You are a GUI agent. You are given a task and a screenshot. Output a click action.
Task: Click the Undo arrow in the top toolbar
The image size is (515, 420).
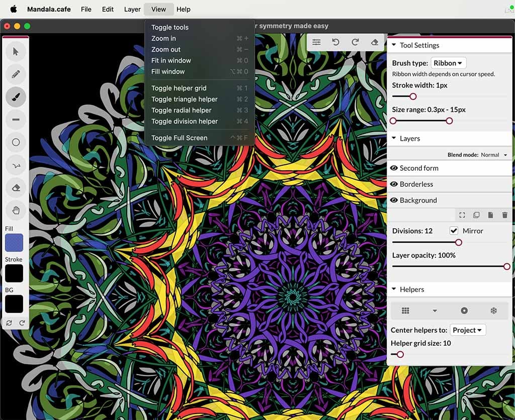point(336,42)
